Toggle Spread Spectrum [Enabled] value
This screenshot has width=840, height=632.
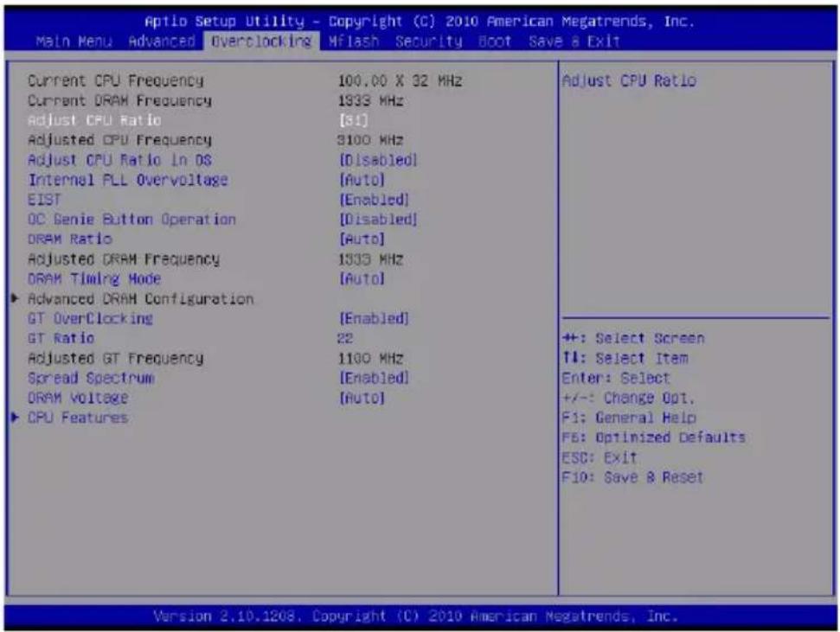click(x=374, y=378)
